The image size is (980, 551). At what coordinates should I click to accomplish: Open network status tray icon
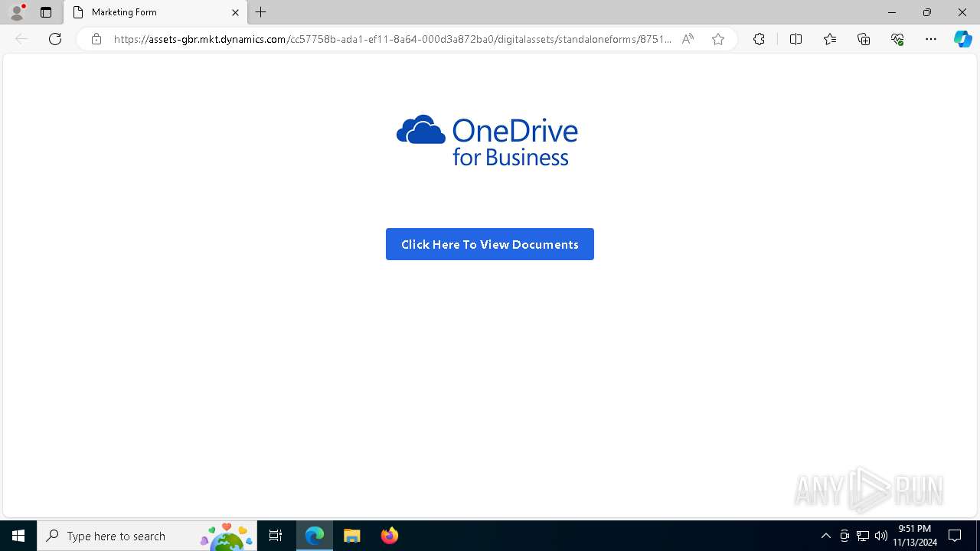(x=863, y=536)
